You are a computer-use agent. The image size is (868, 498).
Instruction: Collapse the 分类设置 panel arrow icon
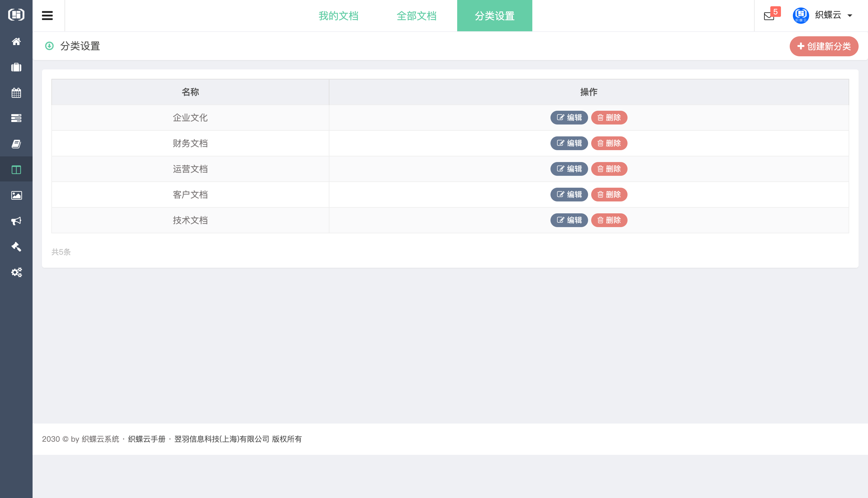pos(49,46)
